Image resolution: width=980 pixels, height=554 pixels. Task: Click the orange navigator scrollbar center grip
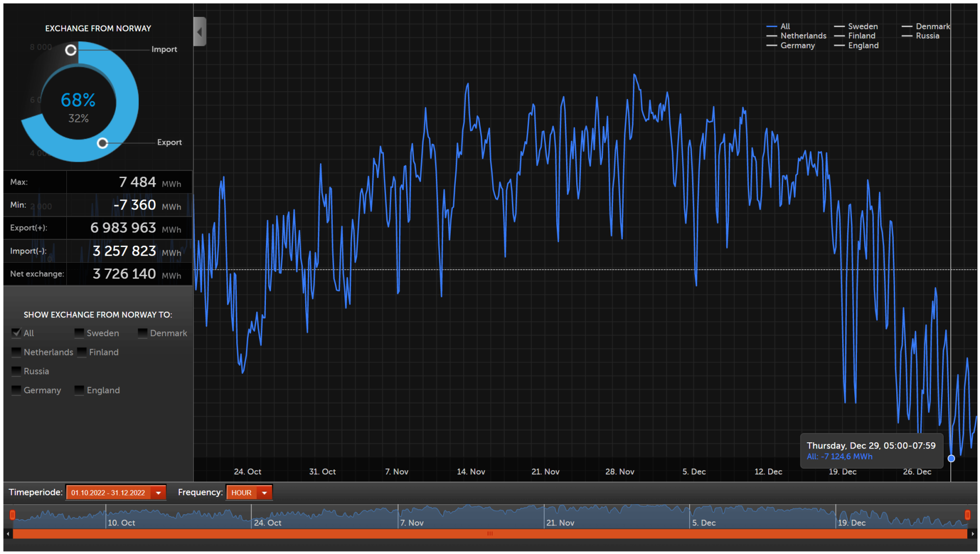pyautogui.click(x=490, y=534)
